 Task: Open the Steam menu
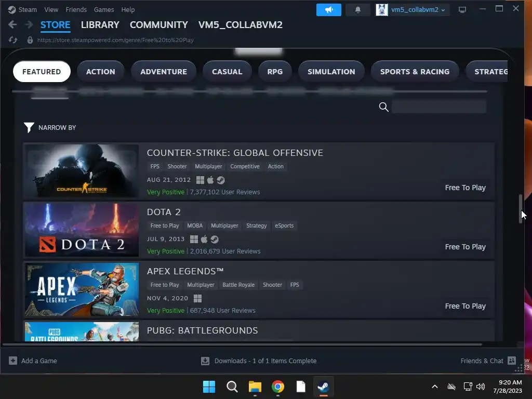[x=28, y=9]
